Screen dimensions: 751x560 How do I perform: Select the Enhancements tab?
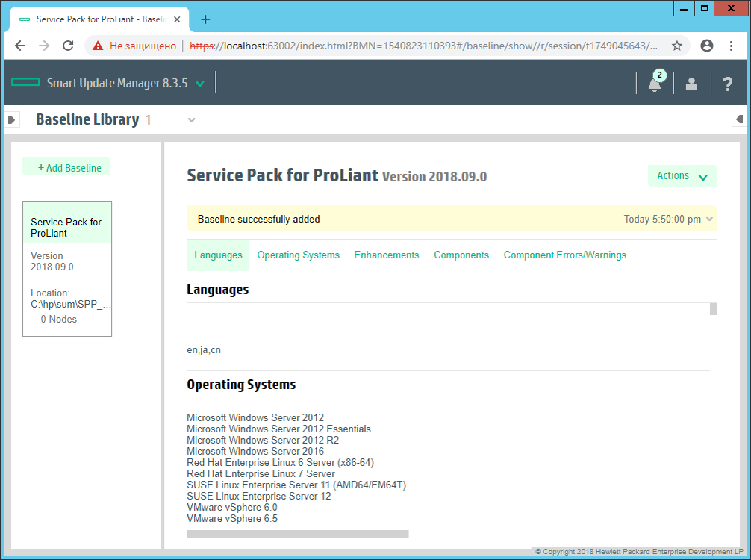[x=387, y=255]
